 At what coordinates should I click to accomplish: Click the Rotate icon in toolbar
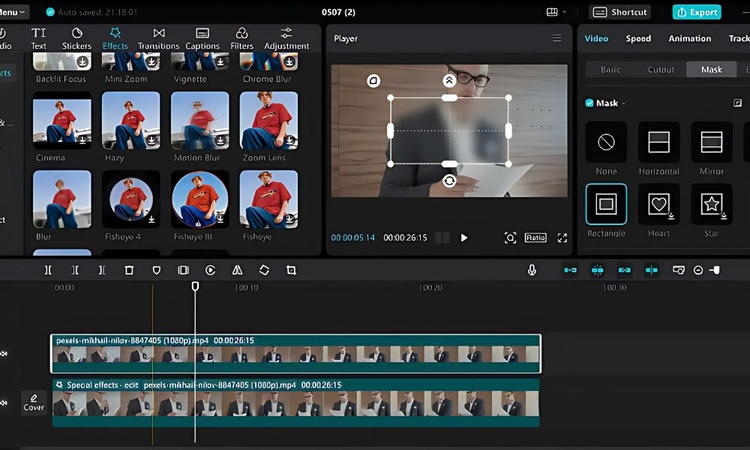[x=264, y=270]
